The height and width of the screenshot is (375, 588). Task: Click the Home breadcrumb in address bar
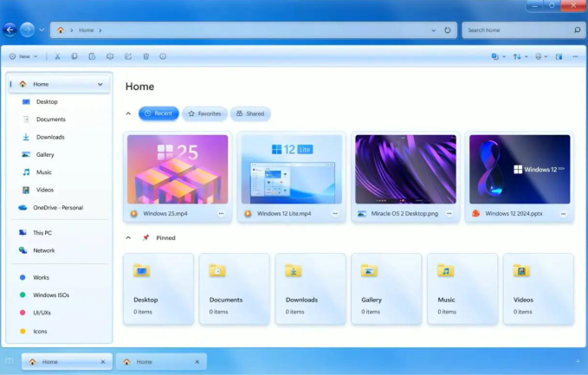pos(87,30)
